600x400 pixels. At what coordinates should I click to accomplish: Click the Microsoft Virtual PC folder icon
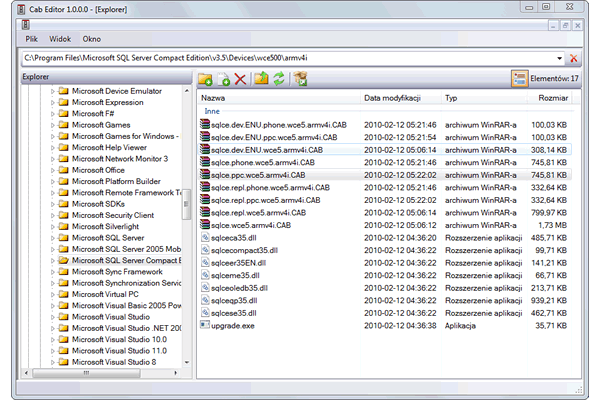[64, 294]
